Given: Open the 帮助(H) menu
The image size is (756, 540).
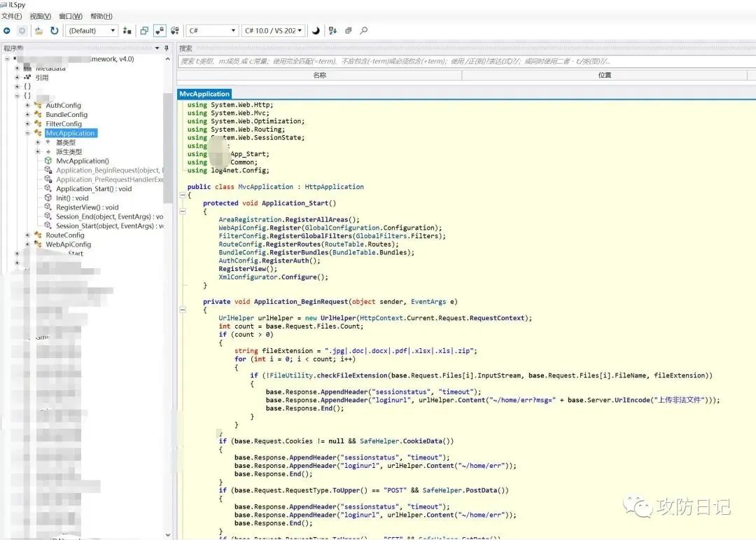Looking at the screenshot, I should tap(101, 16).
